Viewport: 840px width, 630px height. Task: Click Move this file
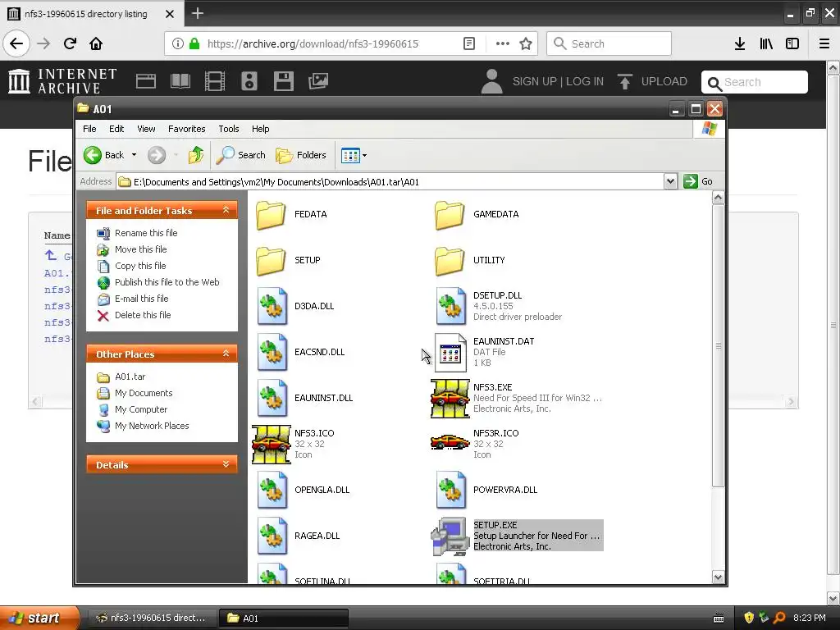coord(141,249)
